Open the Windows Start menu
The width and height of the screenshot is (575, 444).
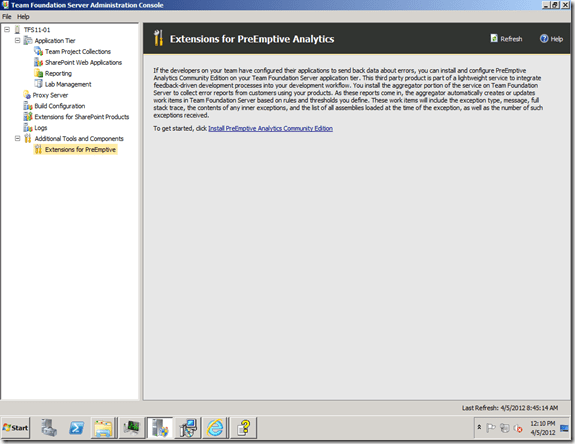pos(15,428)
